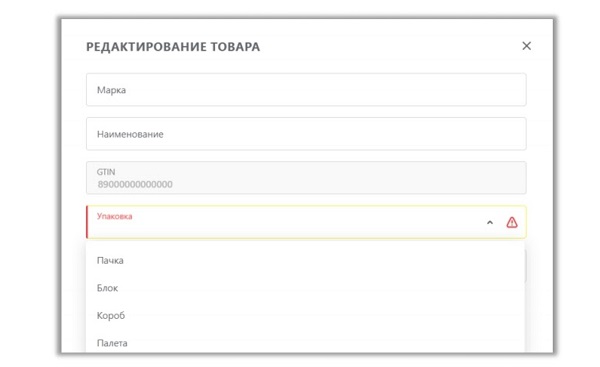The height and width of the screenshot is (367, 600).
Task: Click the Редактирование товара dialog title
Action: [173, 47]
